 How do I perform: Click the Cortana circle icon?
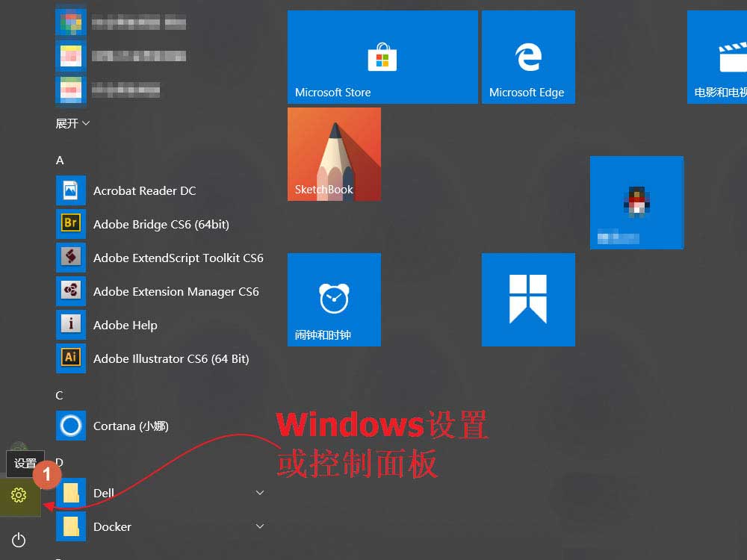click(x=71, y=426)
